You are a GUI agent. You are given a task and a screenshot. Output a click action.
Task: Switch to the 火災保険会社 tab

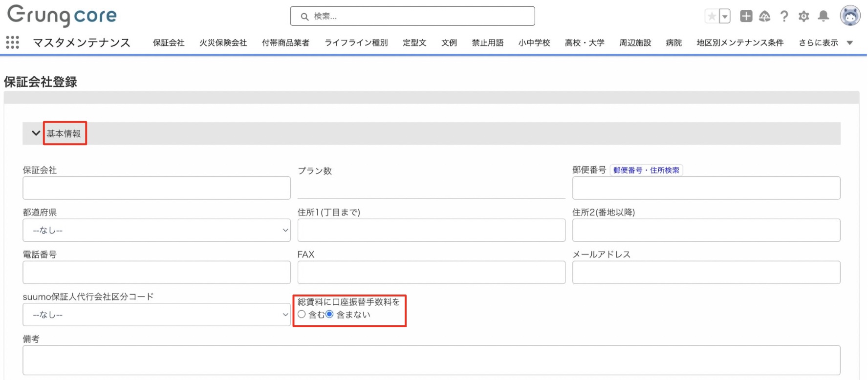223,43
